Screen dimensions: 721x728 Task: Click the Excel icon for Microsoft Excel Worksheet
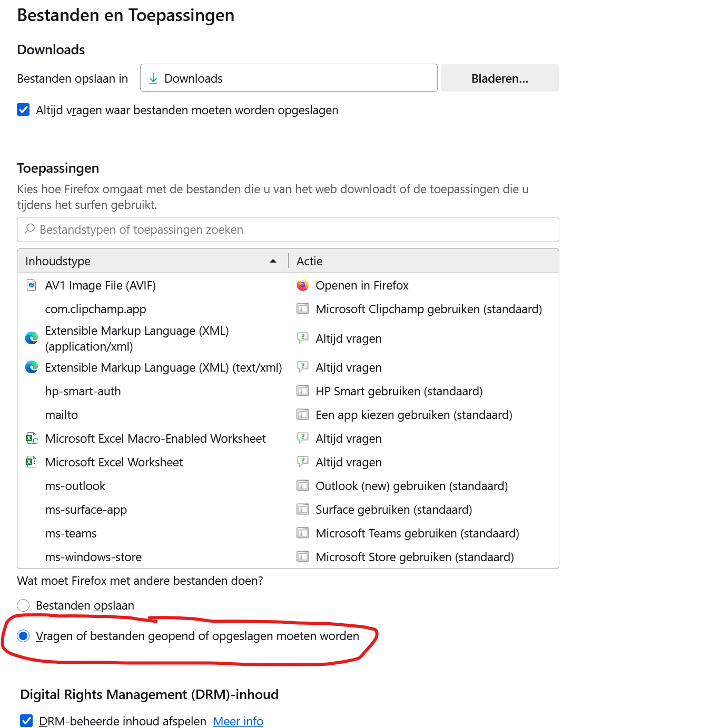point(31,462)
